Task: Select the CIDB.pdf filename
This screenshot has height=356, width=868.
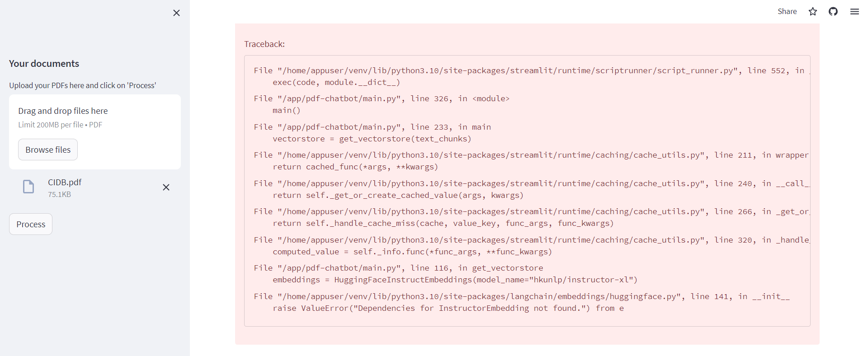Action: [65, 182]
